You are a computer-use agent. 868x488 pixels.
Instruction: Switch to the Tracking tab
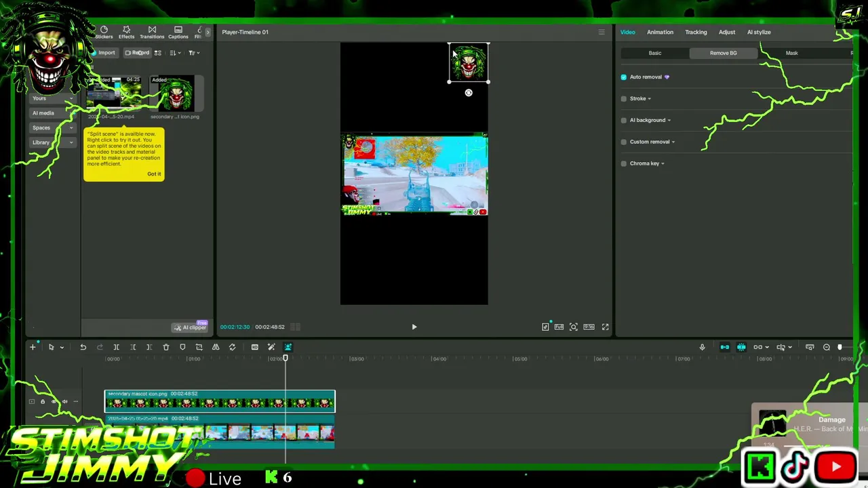coord(696,32)
